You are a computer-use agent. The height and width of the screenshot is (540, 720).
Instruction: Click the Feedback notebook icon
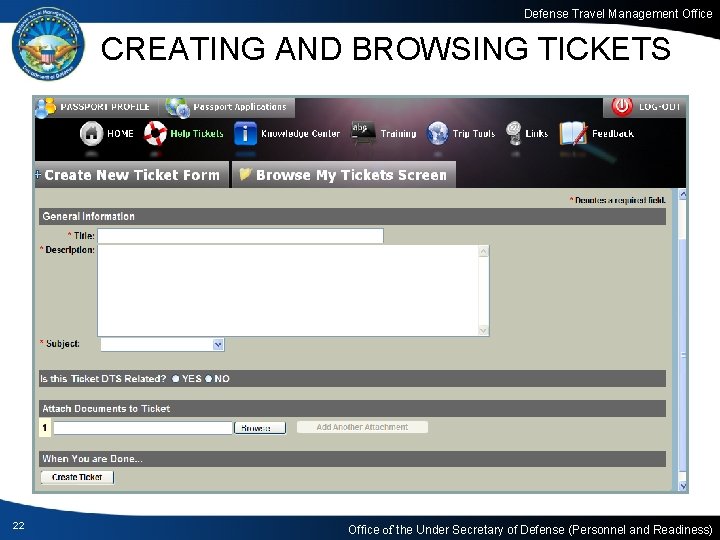click(573, 134)
